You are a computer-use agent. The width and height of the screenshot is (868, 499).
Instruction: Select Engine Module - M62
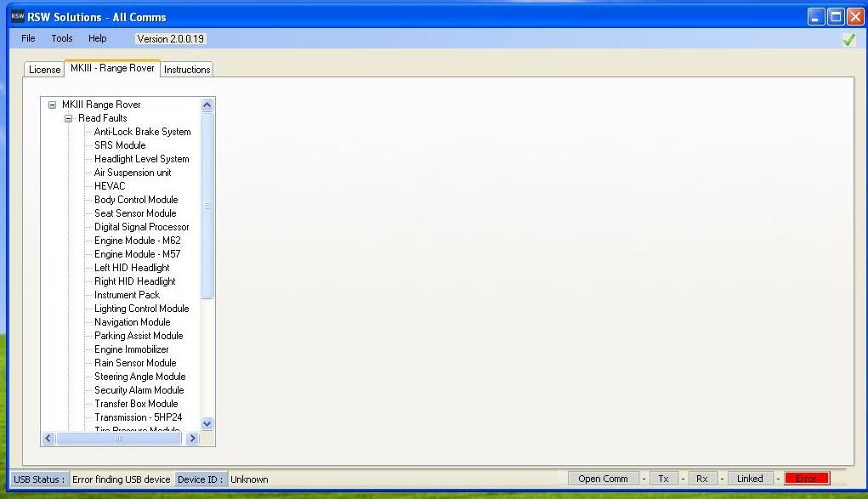point(137,241)
